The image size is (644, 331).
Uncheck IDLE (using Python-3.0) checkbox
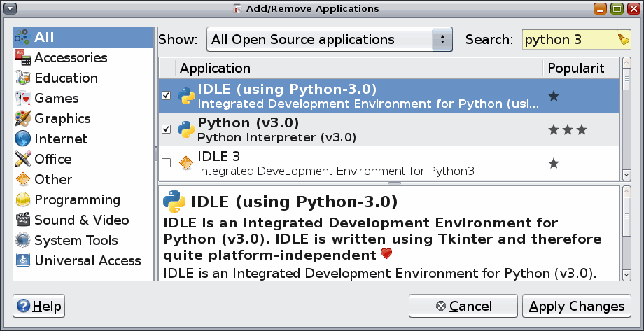166,96
